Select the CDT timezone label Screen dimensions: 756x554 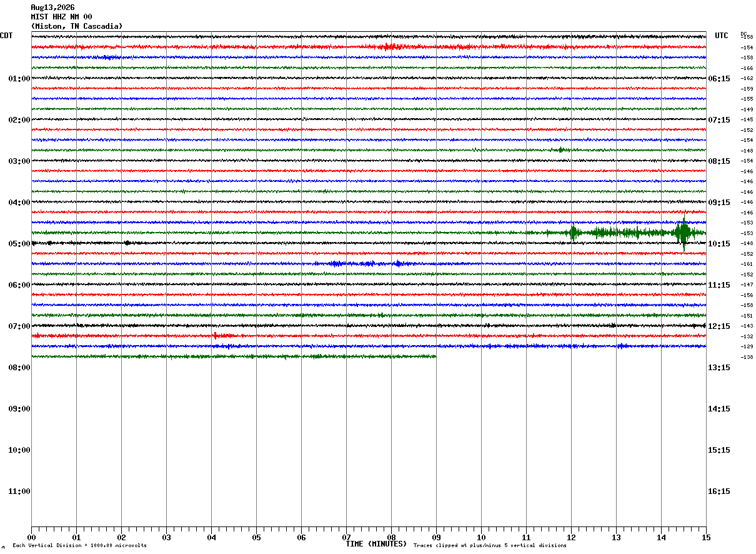point(6,36)
